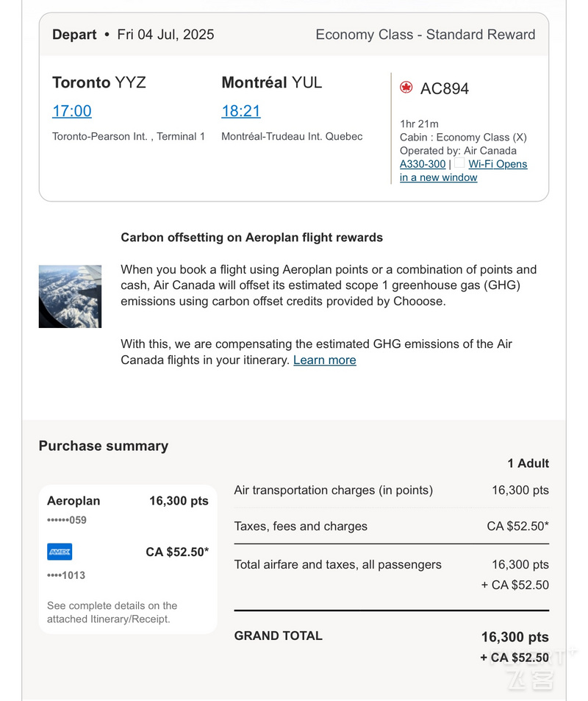Click the AC894 flight number
Screen dimensions: 588x701
pos(445,88)
